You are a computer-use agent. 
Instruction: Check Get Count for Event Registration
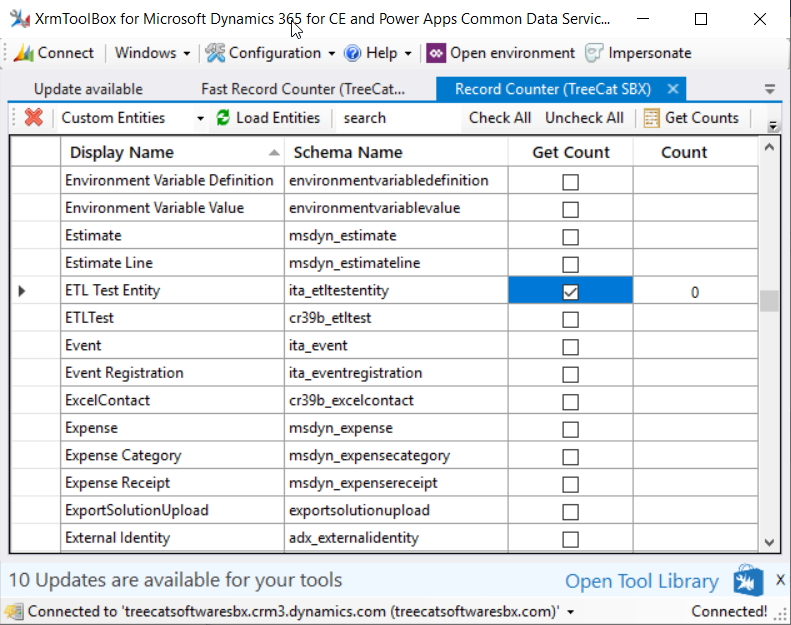(x=570, y=374)
